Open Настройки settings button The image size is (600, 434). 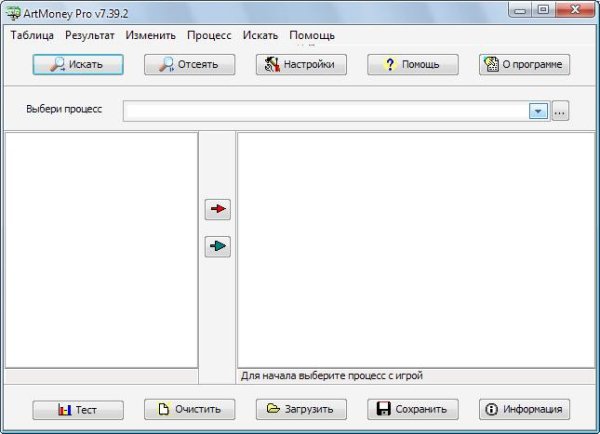point(301,64)
